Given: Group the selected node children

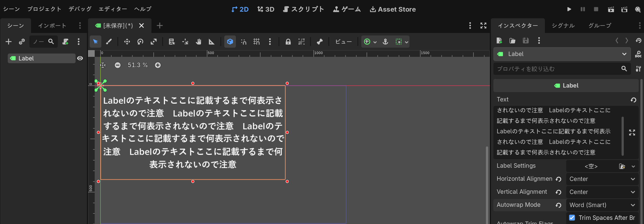Looking at the screenshot, I should click(302, 42).
